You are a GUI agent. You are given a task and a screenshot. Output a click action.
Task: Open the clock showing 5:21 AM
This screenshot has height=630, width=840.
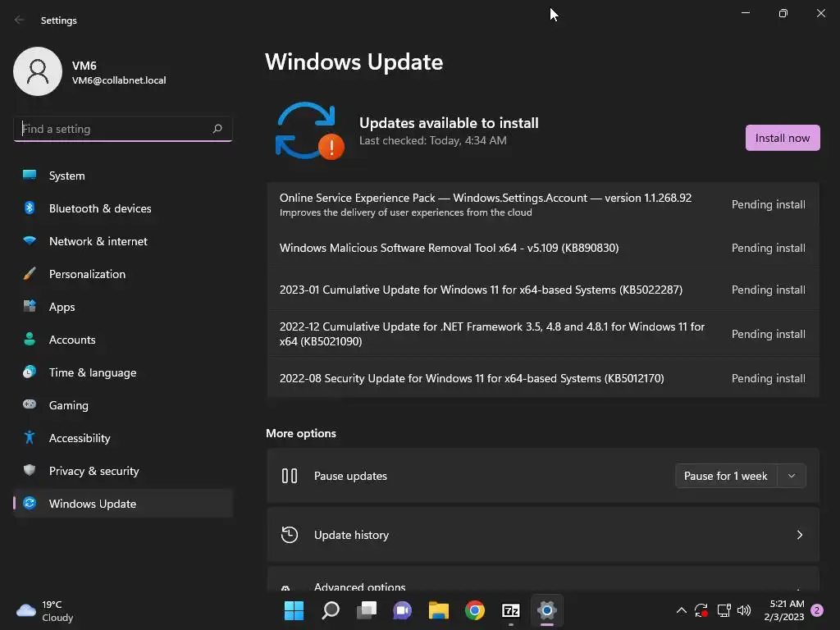(x=784, y=610)
